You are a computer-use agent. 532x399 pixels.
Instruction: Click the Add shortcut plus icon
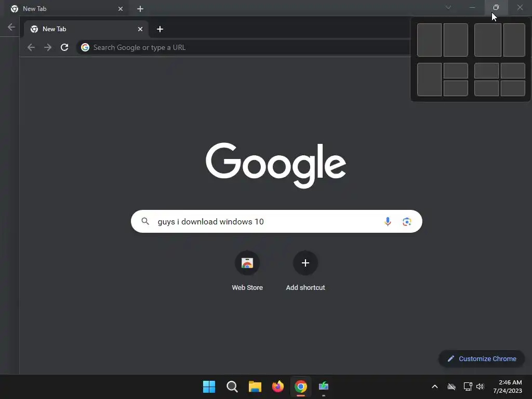click(x=305, y=263)
